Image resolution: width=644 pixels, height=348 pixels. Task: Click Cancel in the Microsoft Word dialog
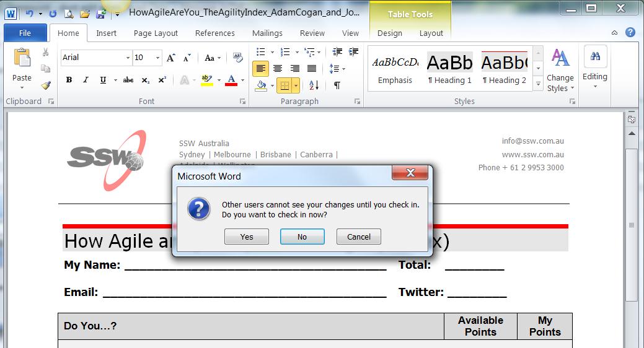click(358, 237)
